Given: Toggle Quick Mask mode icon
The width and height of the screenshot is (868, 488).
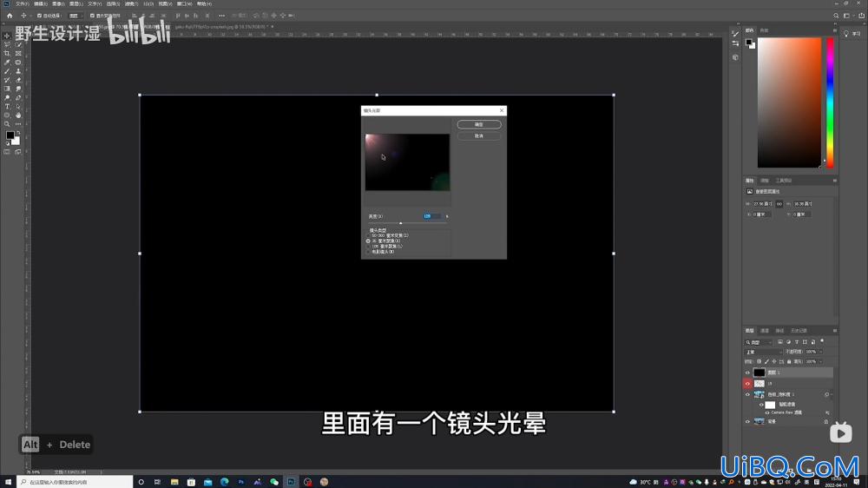Looking at the screenshot, I should [x=7, y=152].
